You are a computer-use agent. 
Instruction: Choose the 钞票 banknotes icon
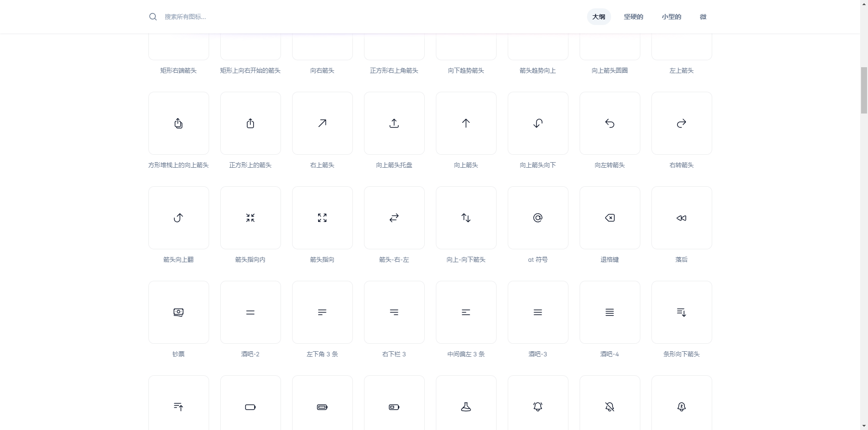point(179,312)
